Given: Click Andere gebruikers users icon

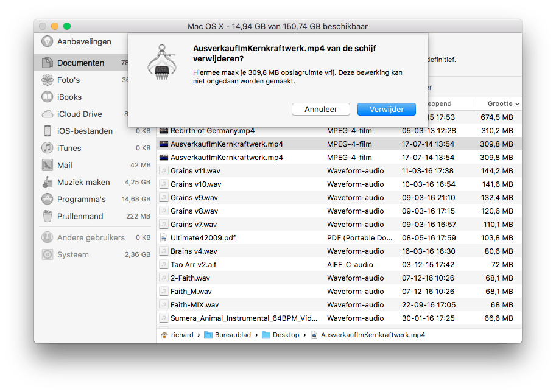Looking at the screenshot, I should pos(47,237).
